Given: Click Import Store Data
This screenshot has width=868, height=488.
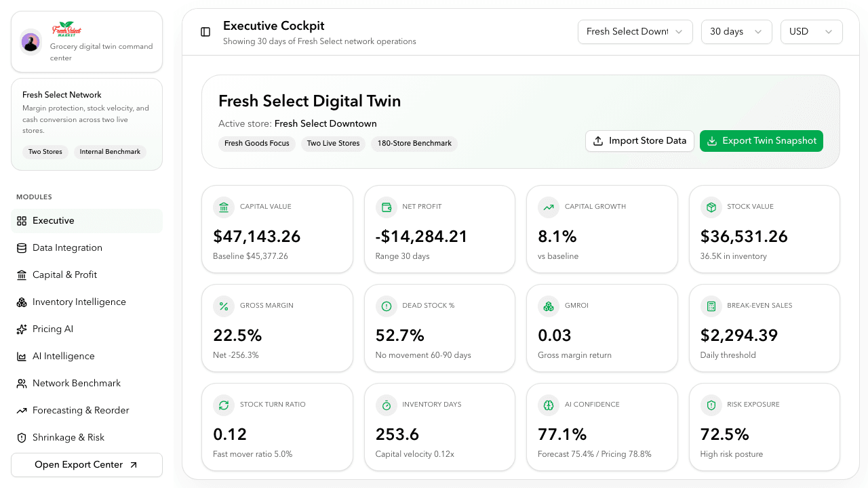Looking at the screenshot, I should tap(639, 140).
